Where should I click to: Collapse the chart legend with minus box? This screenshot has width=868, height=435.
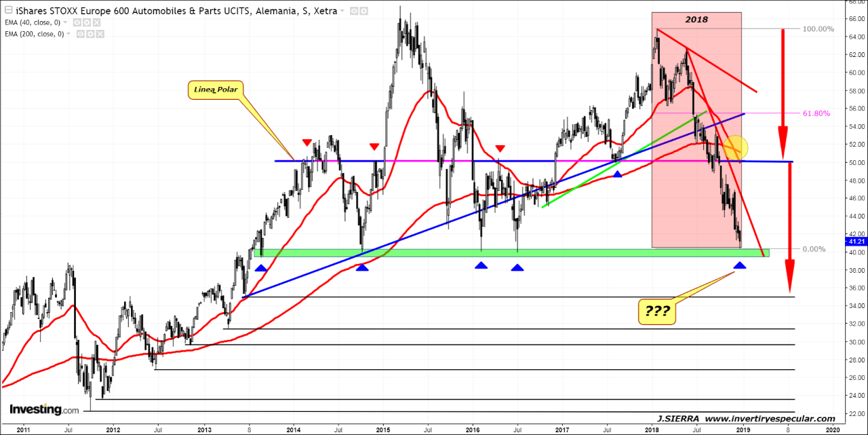(7, 11)
